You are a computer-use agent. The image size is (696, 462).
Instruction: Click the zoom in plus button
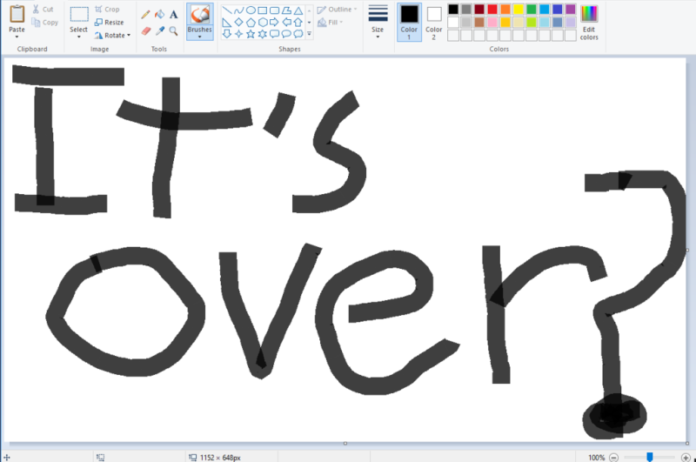tap(686, 457)
